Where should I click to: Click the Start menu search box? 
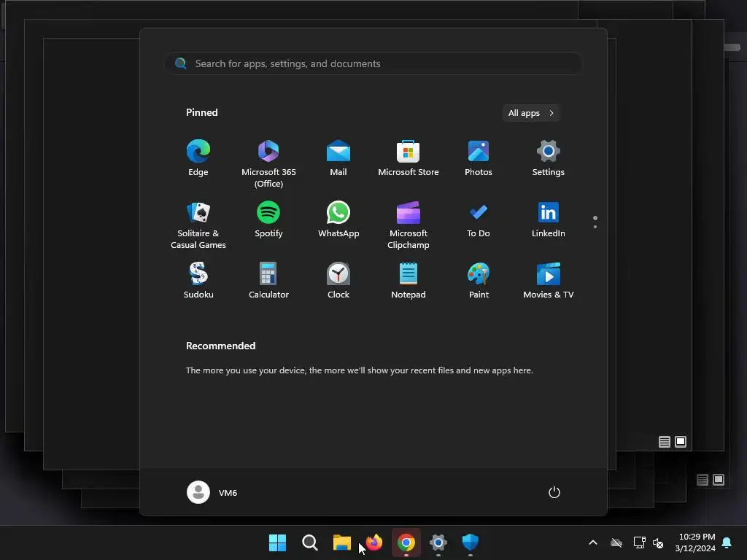(x=373, y=63)
